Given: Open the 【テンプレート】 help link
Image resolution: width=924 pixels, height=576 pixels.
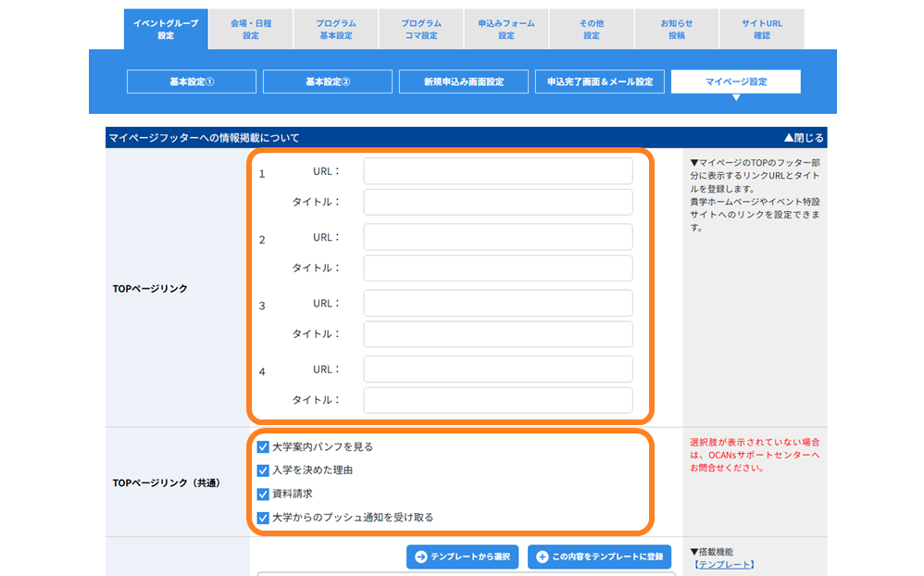Looking at the screenshot, I should click(x=724, y=565).
